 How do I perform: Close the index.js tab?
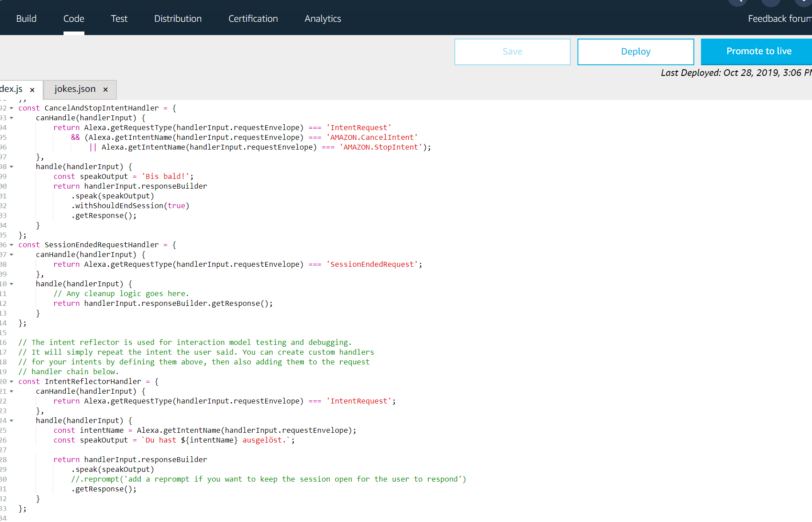(32, 90)
